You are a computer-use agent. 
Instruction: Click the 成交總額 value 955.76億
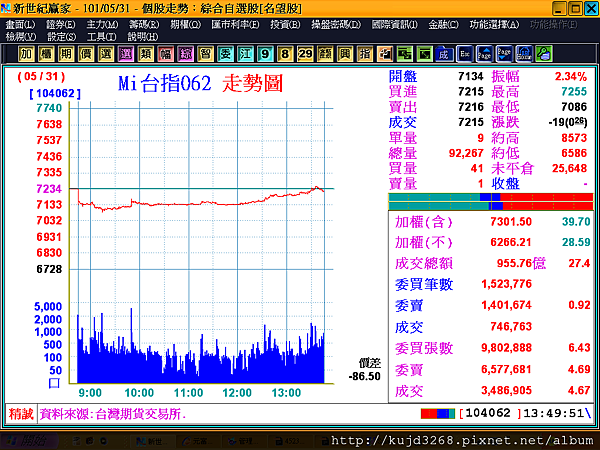(521, 263)
